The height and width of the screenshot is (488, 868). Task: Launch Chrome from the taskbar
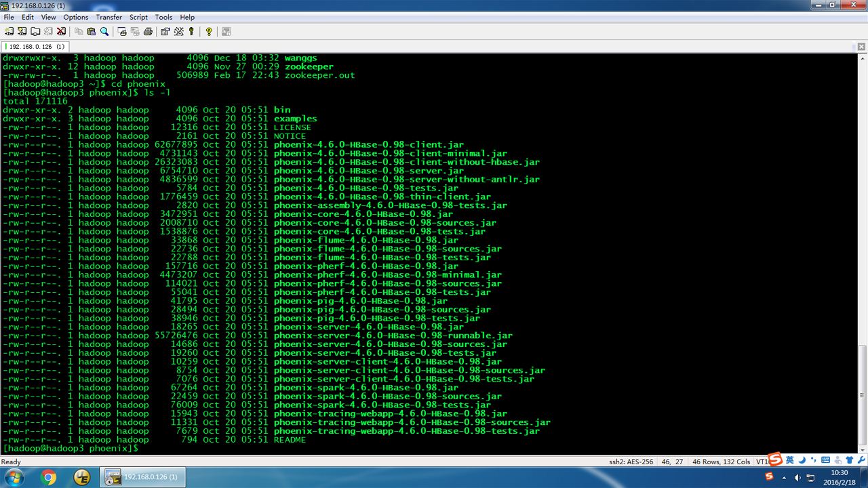point(49,478)
